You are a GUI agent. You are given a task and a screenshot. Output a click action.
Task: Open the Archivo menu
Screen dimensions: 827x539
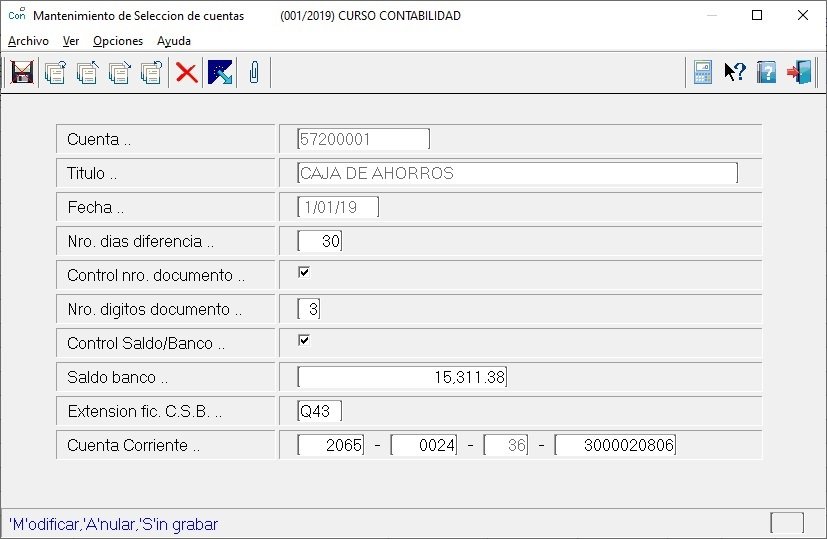(28, 41)
